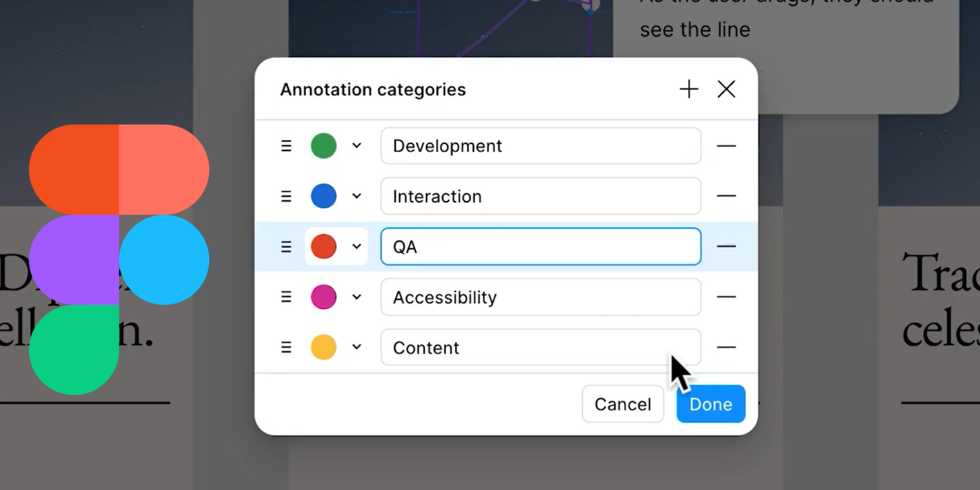The image size is (980, 490).
Task: Select the blue swatch for Interaction
Action: [323, 196]
